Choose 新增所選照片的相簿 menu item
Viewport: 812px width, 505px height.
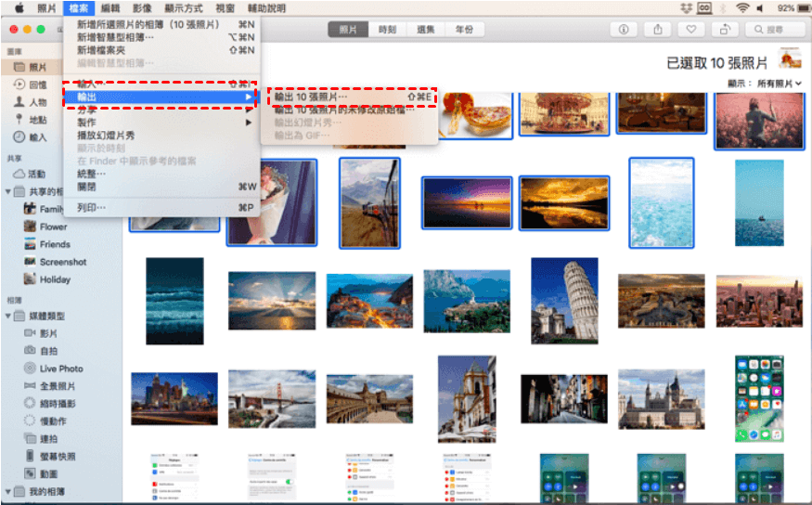click(x=161, y=24)
